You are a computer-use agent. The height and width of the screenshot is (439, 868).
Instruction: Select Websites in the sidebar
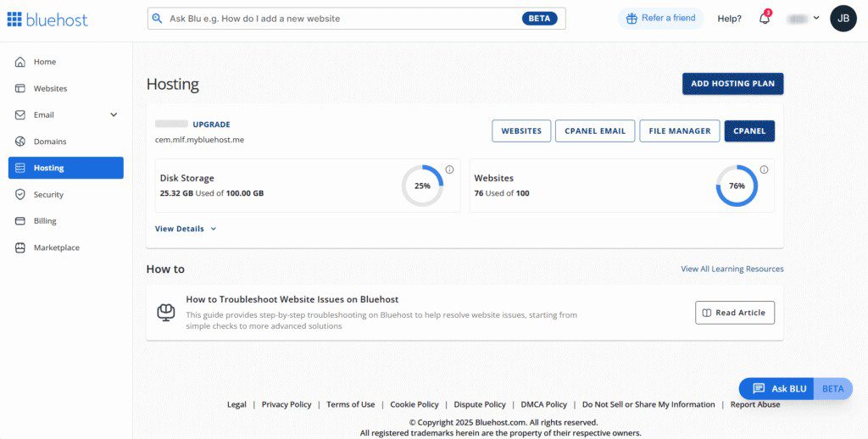(50, 89)
